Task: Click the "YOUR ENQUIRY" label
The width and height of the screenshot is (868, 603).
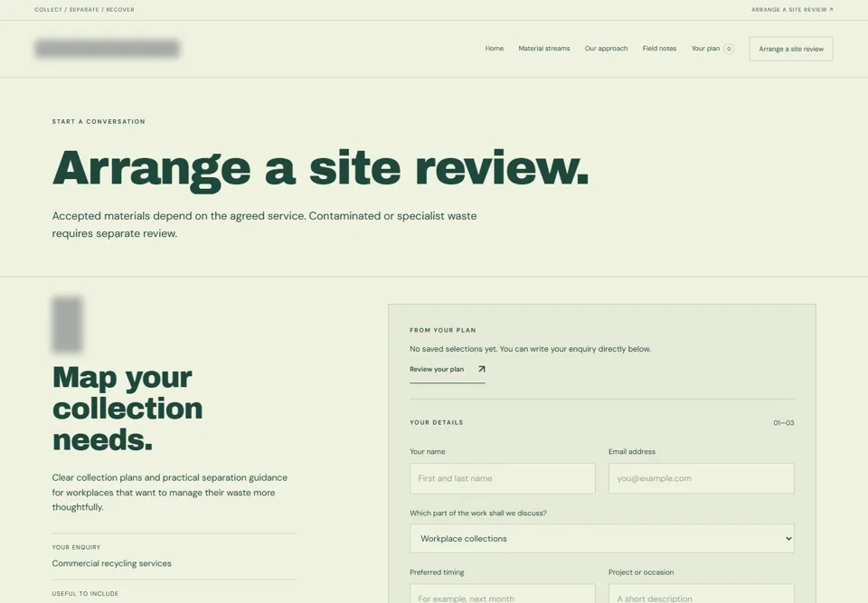Action: (x=76, y=547)
